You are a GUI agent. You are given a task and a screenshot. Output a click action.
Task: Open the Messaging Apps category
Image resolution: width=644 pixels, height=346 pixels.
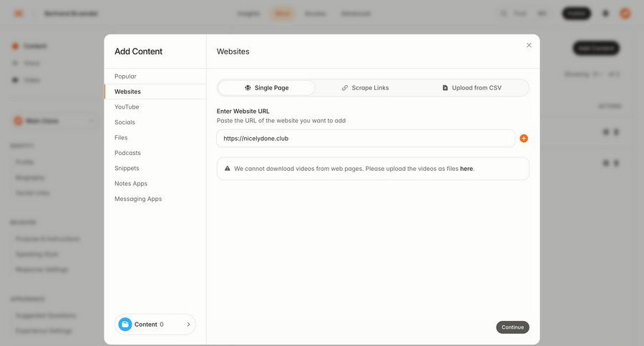[155, 199]
